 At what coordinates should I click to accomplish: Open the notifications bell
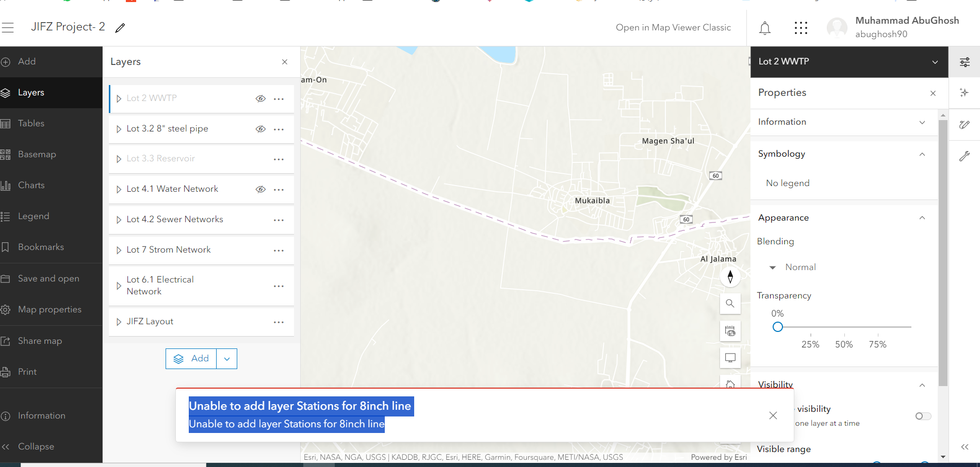click(765, 28)
